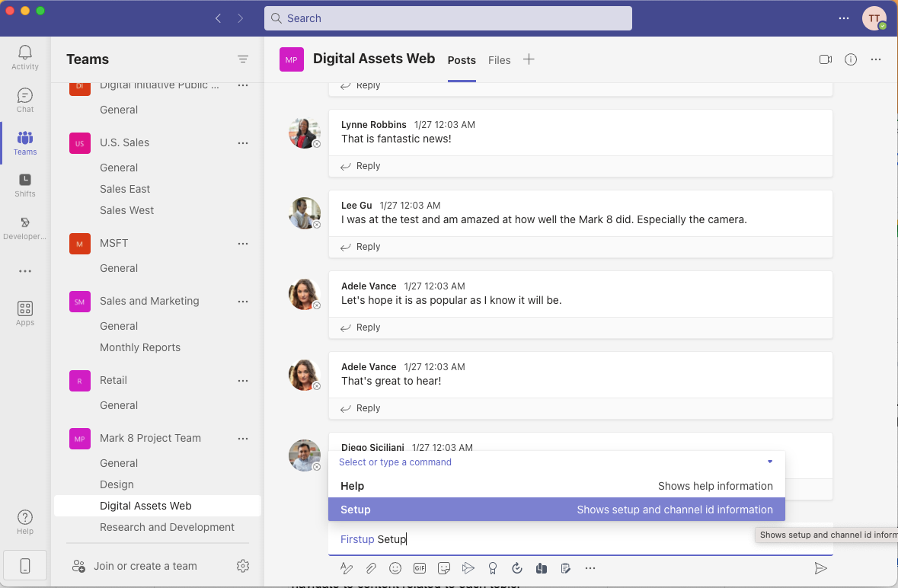Click the clipboard-with-pencil icon in compose toolbar
Viewport: 898px width, 588px height.
[x=566, y=568]
